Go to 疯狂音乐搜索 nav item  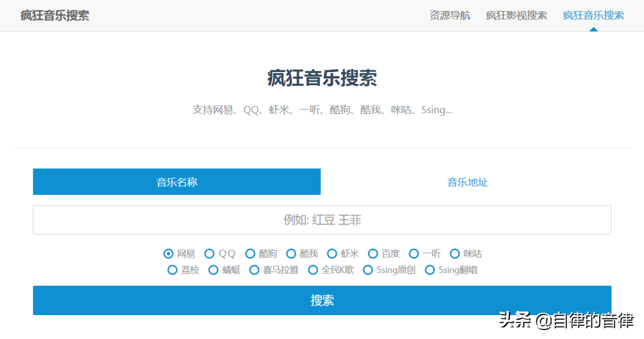coord(593,15)
